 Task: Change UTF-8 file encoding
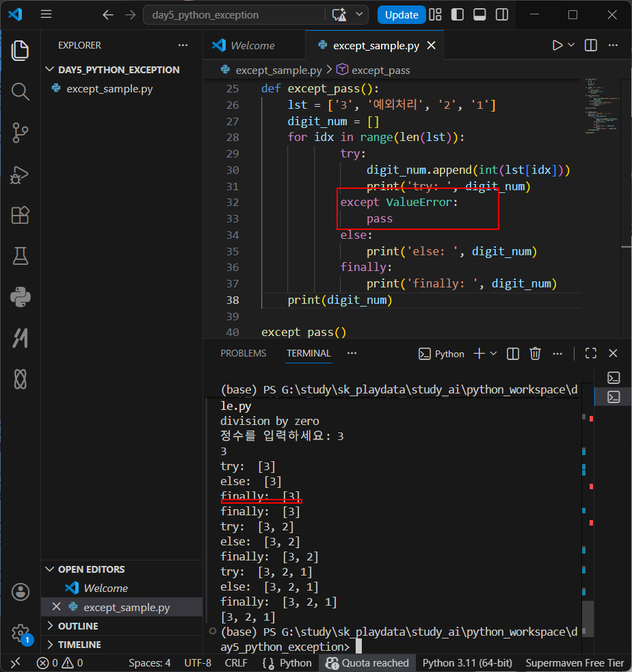pyautogui.click(x=198, y=663)
